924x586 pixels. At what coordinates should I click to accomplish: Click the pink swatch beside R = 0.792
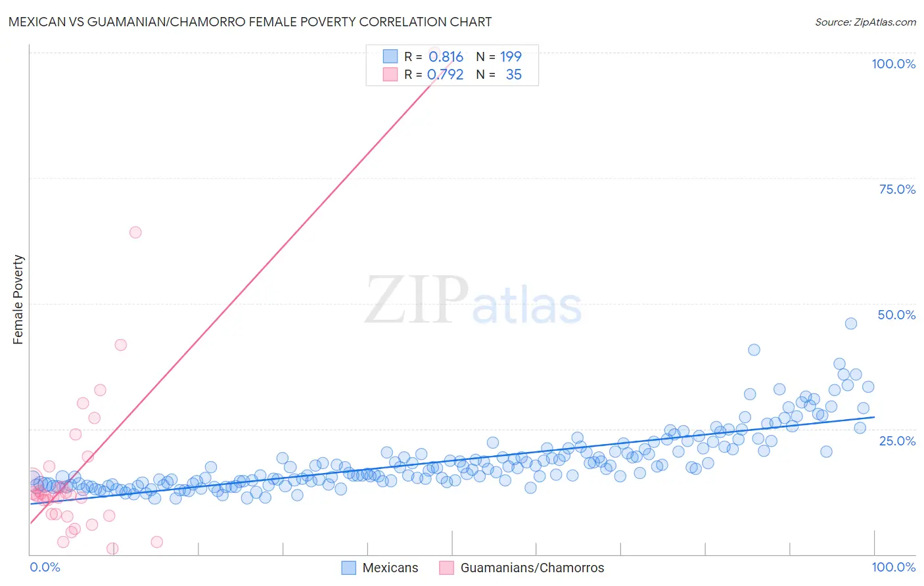point(390,75)
